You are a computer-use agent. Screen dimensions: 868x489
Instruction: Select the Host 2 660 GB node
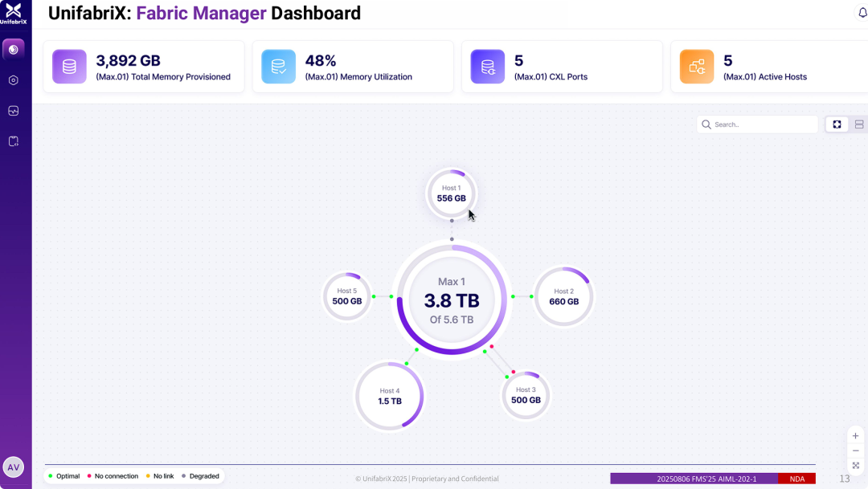point(563,296)
